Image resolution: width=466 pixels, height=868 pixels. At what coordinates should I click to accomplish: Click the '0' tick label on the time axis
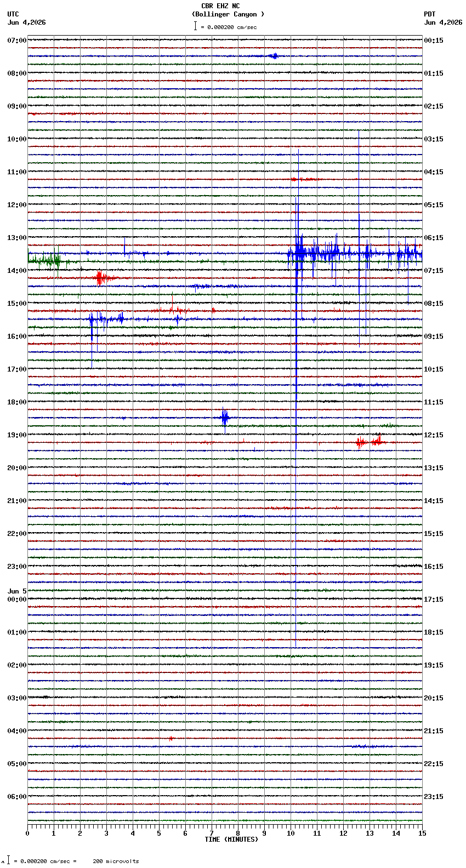point(27,833)
